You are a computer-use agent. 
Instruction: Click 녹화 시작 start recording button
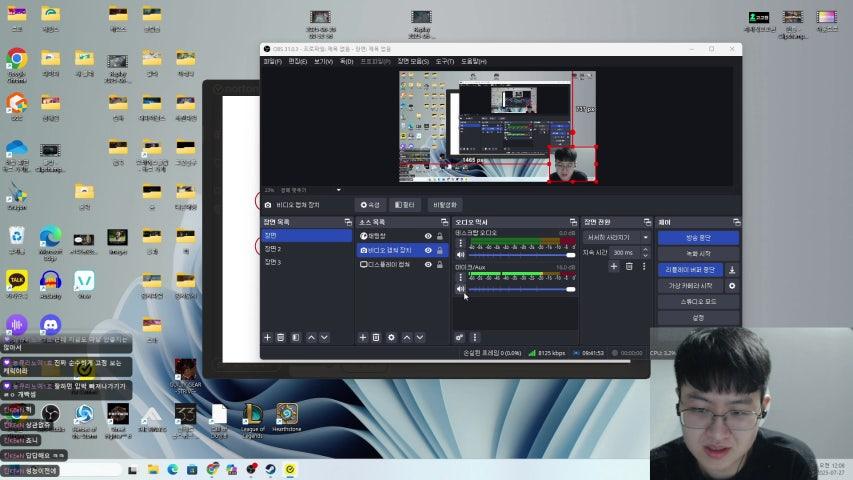[x=698, y=254]
